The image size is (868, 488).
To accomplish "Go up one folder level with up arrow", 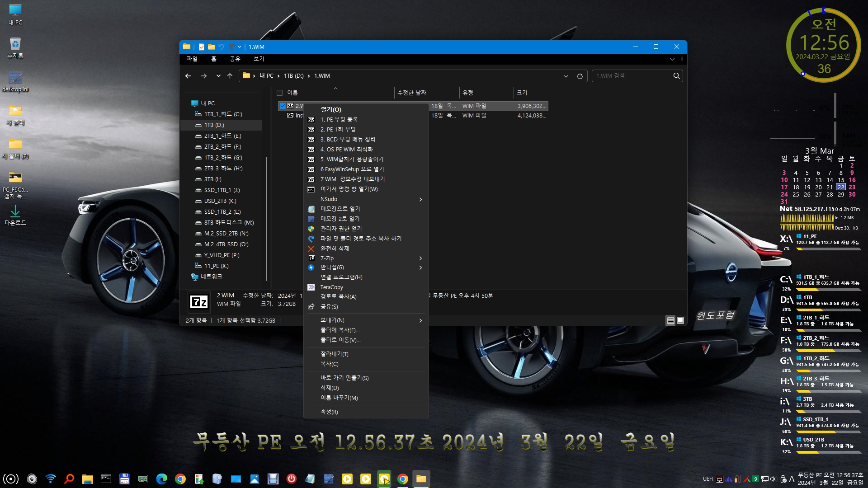I will (x=230, y=76).
